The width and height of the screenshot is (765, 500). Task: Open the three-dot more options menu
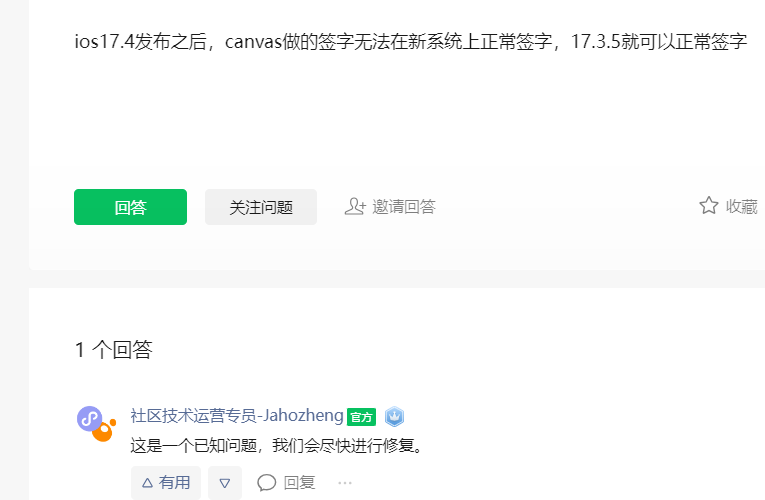[345, 483]
